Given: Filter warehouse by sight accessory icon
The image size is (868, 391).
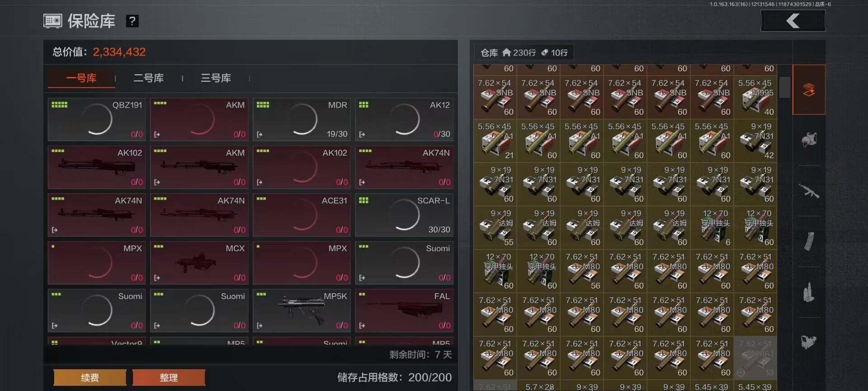Looking at the screenshot, I should point(809,342).
